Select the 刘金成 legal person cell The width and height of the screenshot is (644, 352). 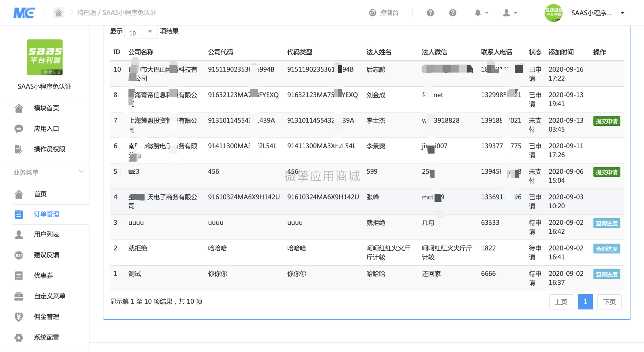(x=376, y=95)
